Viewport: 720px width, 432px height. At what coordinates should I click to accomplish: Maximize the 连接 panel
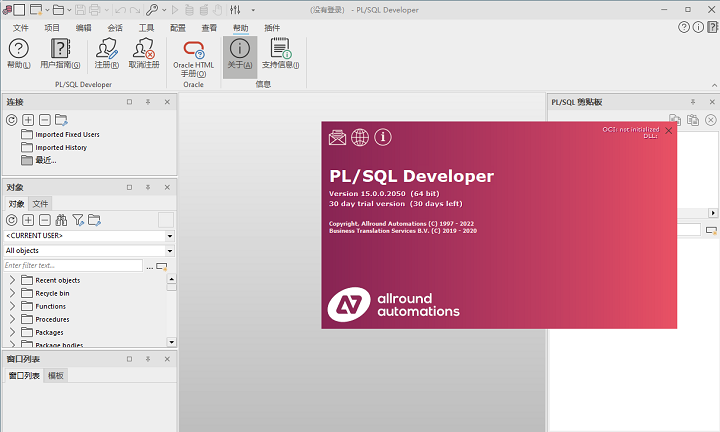(x=129, y=102)
